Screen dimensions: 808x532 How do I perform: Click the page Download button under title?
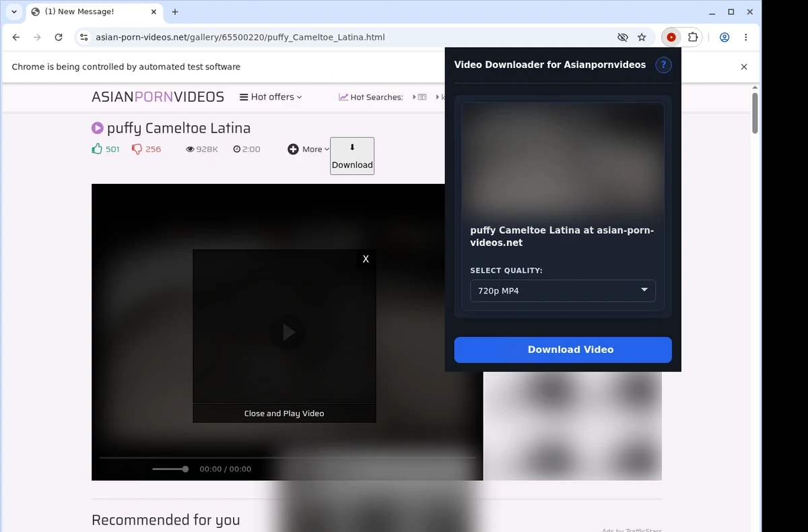352,156
